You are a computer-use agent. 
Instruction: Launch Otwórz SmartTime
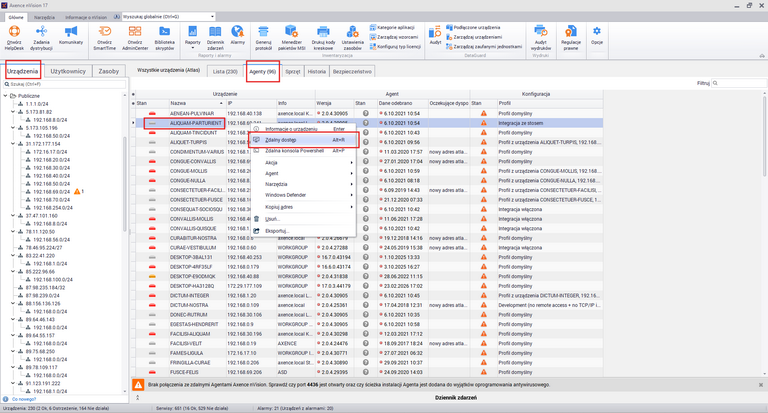(104, 38)
